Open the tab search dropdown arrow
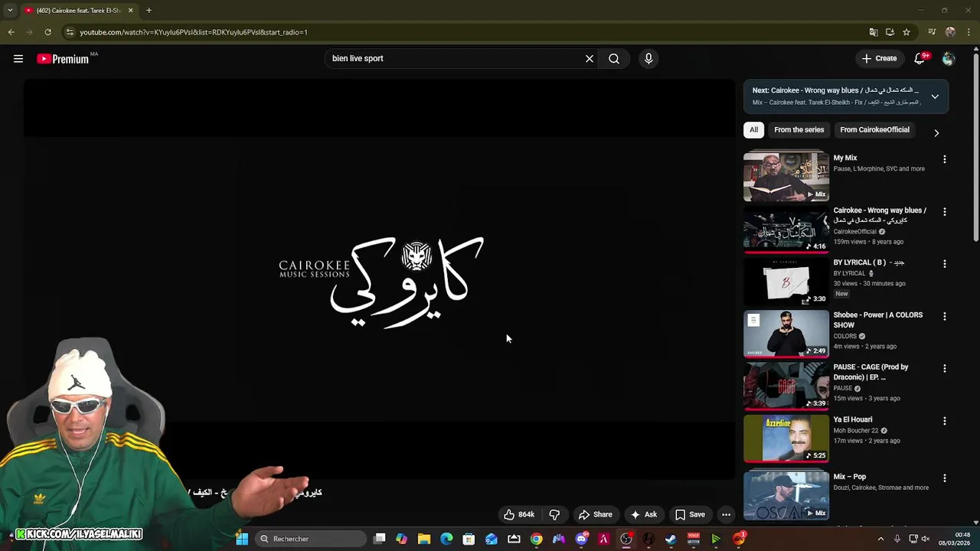980x551 pixels. (x=10, y=11)
